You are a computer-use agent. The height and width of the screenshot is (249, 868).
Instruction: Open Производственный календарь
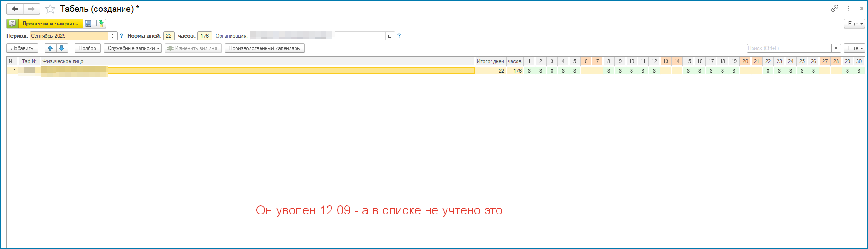[264, 48]
